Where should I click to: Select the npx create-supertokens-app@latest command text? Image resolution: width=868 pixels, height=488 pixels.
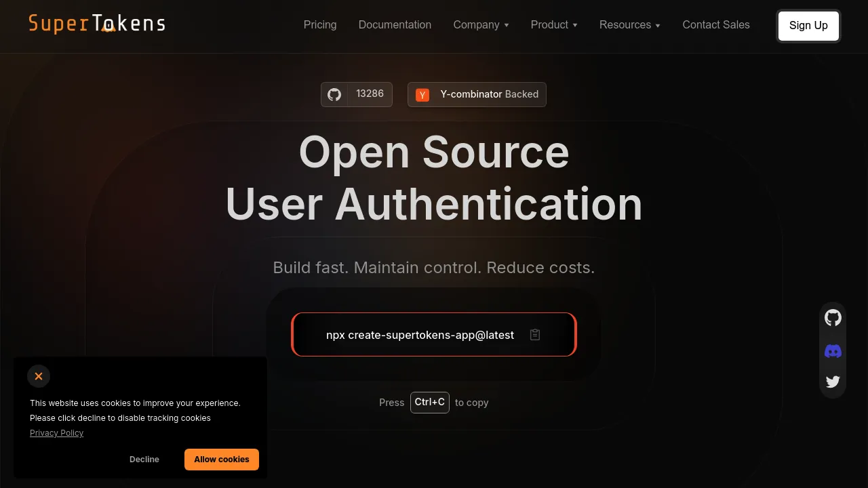[x=420, y=335]
